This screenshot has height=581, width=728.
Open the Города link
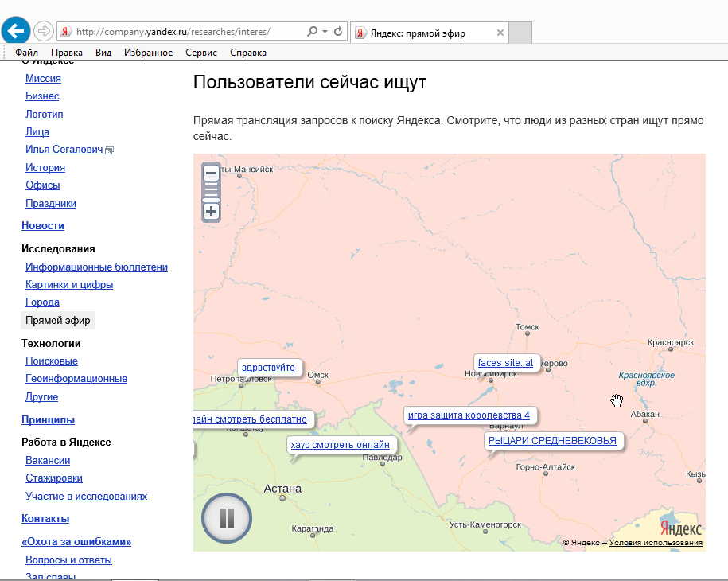click(x=42, y=302)
